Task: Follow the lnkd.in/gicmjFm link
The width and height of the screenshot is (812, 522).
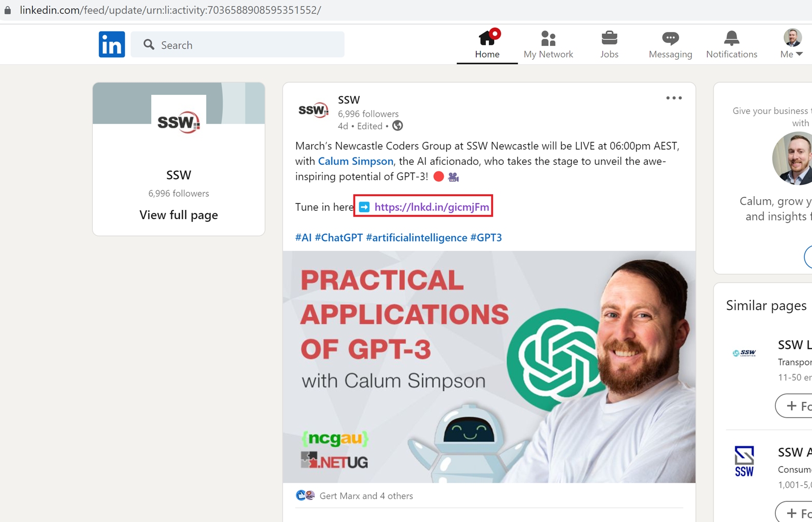Action: pyautogui.click(x=432, y=207)
